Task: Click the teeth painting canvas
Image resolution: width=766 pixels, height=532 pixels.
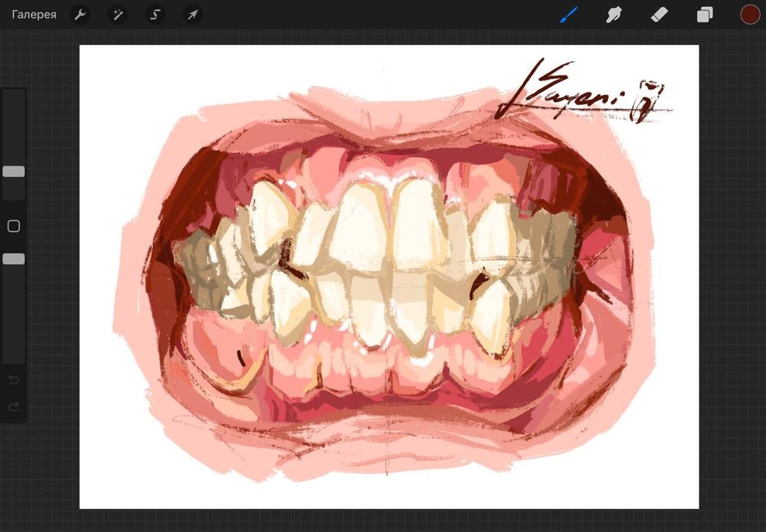Action: click(x=389, y=277)
